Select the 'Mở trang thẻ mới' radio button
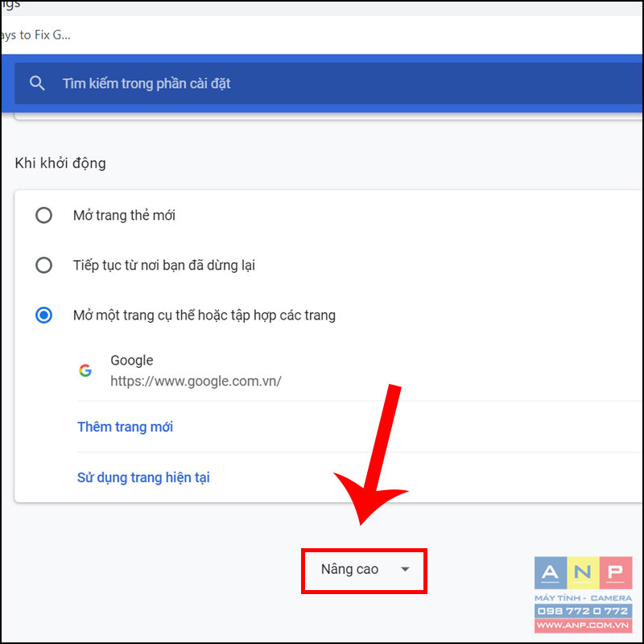Image resolution: width=644 pixels, height=644 pixels. pyautogui.click(x=44, y=215)
